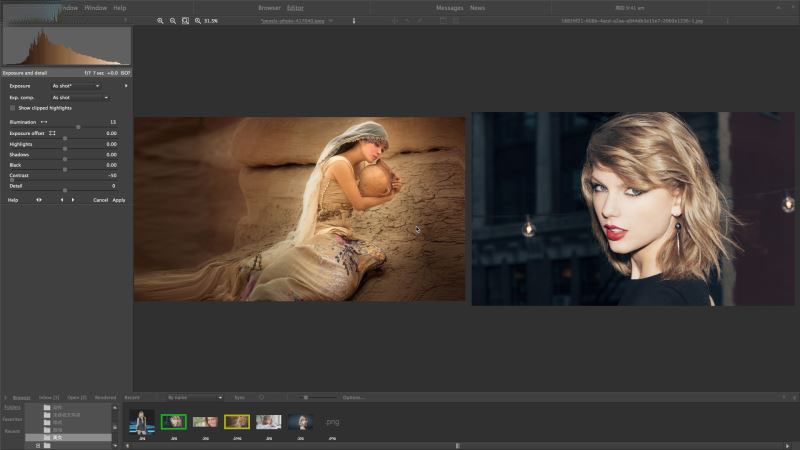Click the folder tree scroll down arrow
The image size is (800, 450).
115,445
